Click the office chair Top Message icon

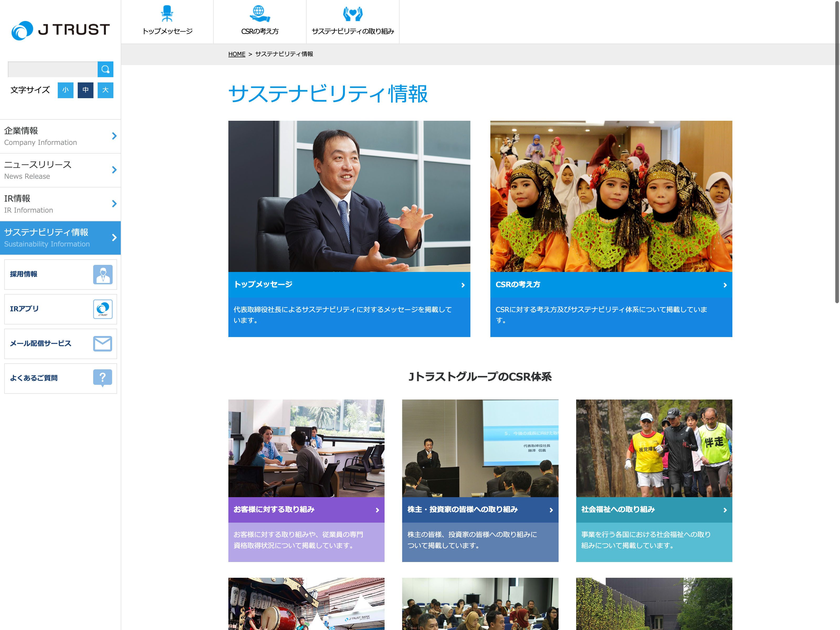tap(167, 14)
